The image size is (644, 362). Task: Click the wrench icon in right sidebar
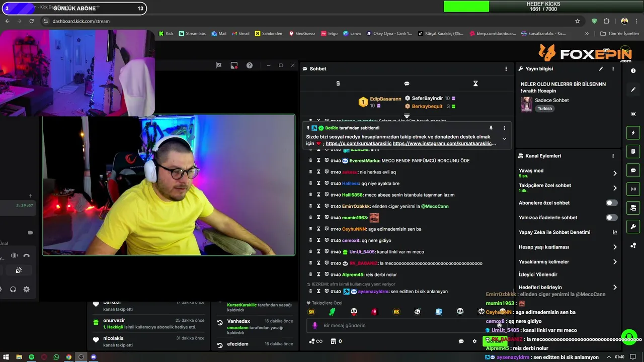pos(633,227)
